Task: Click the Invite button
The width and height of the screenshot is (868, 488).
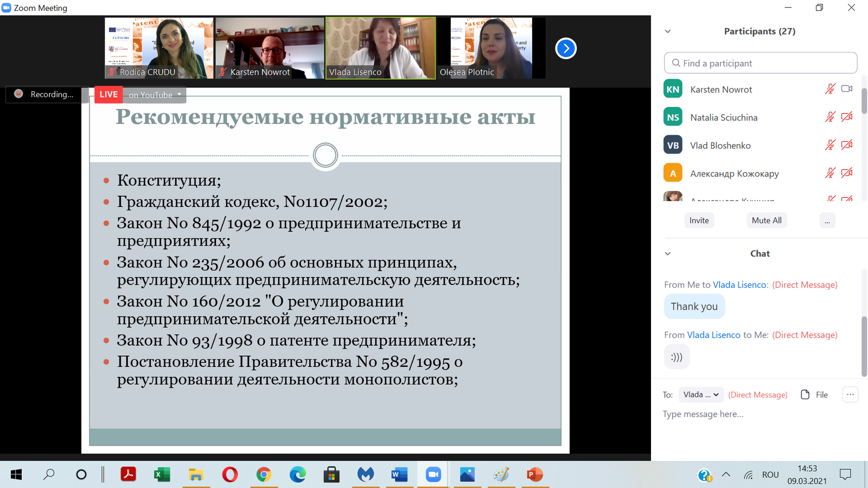Action: (699, 220)
